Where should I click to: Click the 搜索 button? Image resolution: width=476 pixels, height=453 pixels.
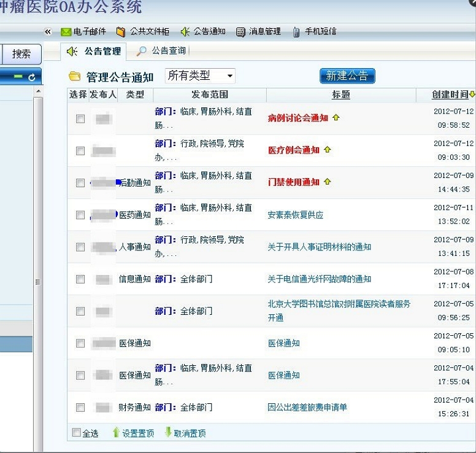coord(21,54)
